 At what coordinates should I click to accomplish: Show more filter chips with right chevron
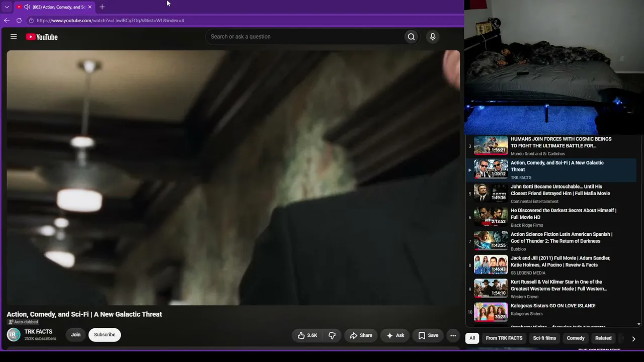tap(633, 339)
